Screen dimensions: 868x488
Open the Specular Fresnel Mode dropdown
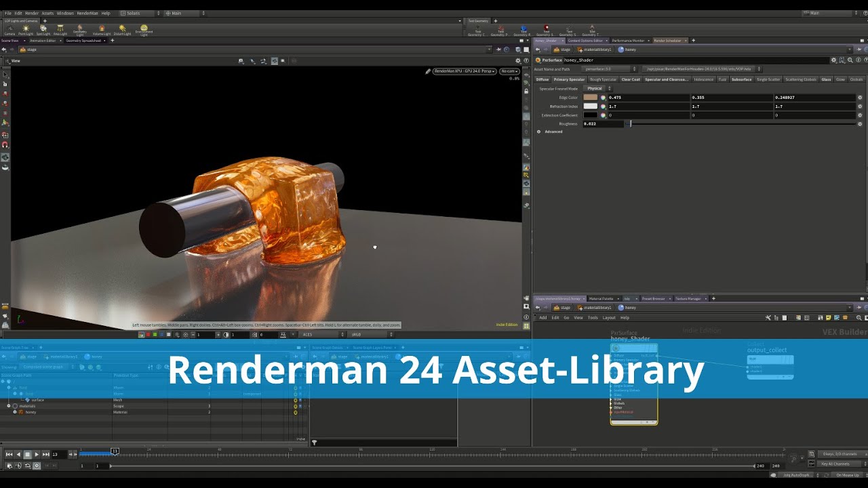point(599,88)
